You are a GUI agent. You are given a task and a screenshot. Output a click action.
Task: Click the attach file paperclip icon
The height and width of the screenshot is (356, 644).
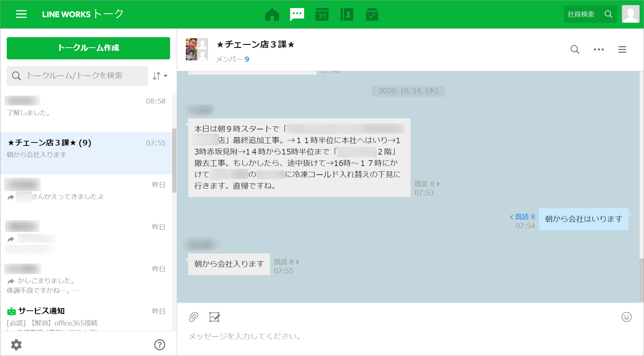[194, 317]
